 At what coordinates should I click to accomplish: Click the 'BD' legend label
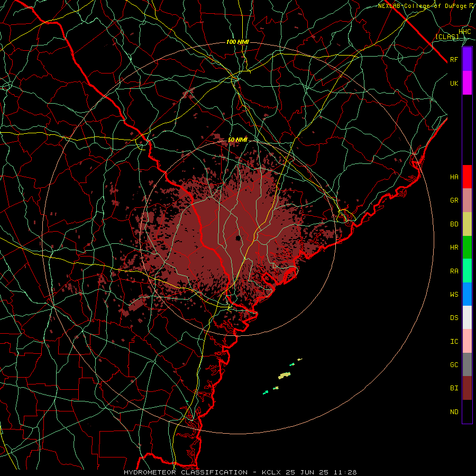point(454,224)
